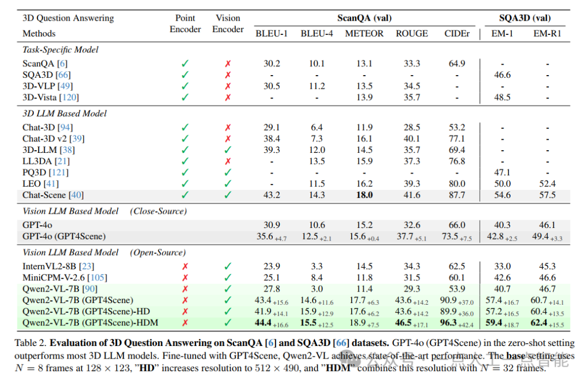Click the 'Table 2.' caption label

[x=30, y=343]
